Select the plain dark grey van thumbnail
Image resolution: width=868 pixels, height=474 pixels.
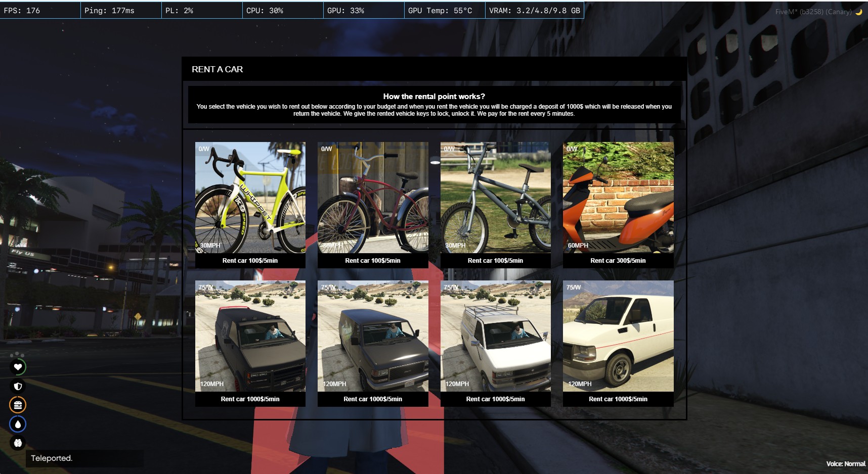pyautogui.click(x=373, y=336)
